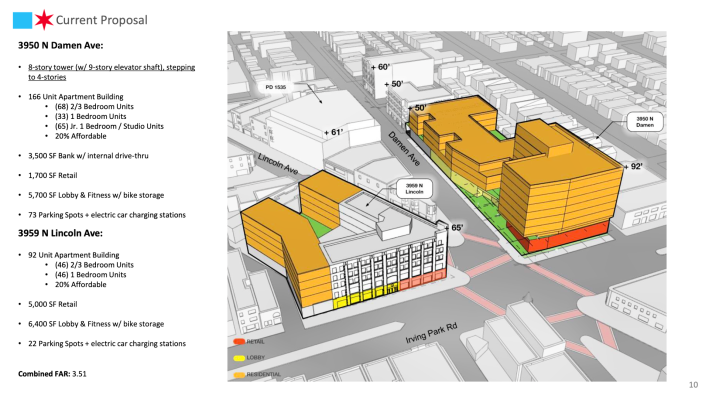Image resolution: width=709 pixels, height=399 pixels.
Task: Click the +65' height marker
Action: tap(454, 228)
